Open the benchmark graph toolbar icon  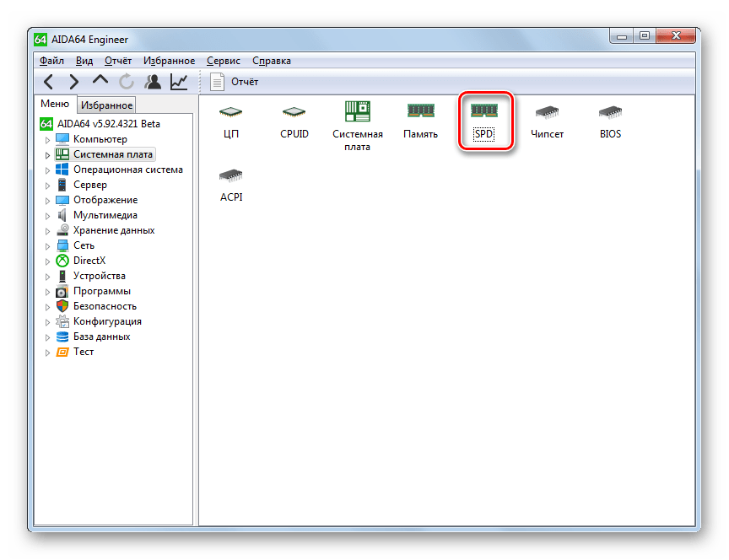tap(179, 82)
